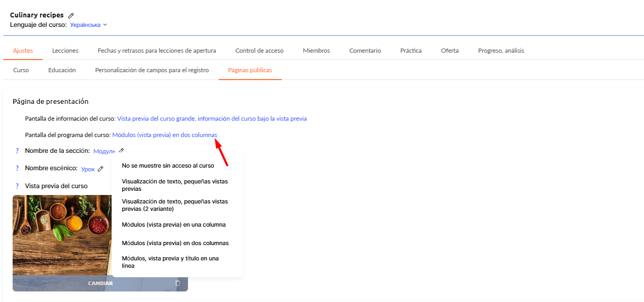This screenshot has width=644, height=302.
Task: Open the Miembros tab
Action: pyautogui.click(x=316, y=51)
